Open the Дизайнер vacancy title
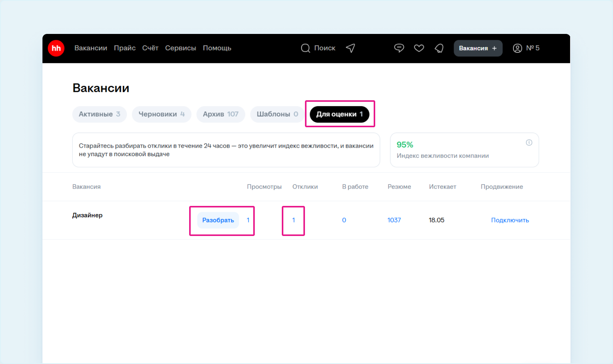Screen dimensions: 613x364 click(88, 215)
